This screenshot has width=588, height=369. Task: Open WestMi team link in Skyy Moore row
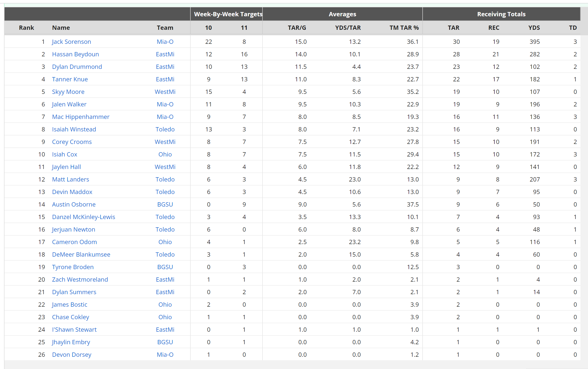[165, 92]
